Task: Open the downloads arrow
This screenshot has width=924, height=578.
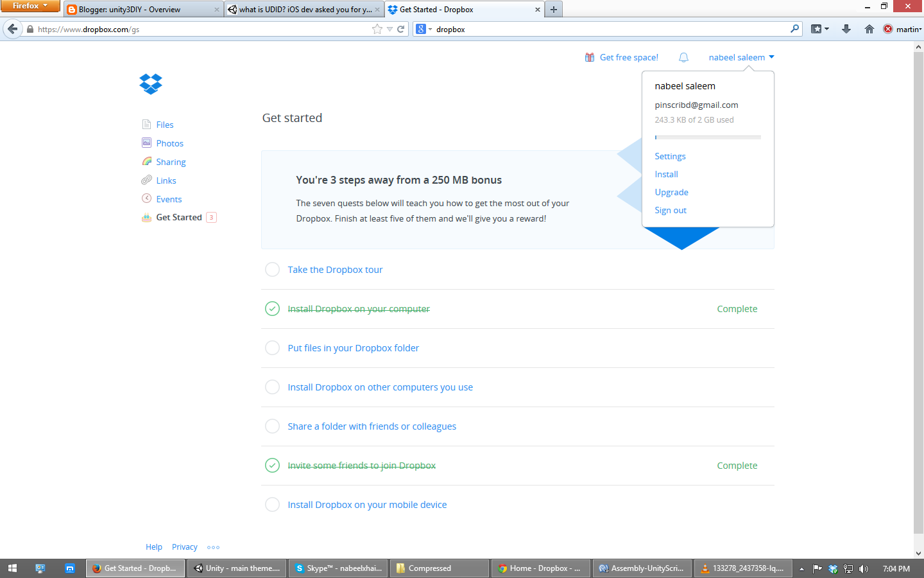Action: click(x=846, y=29)
